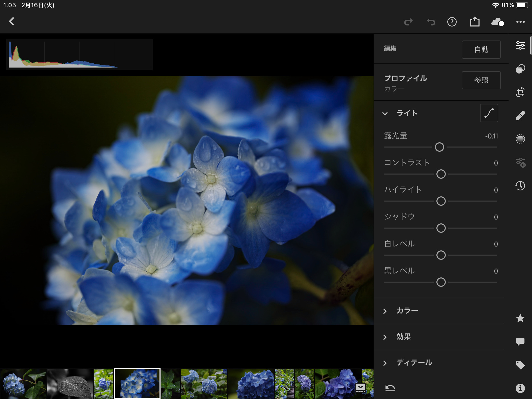Tap the date 2月16日(火)

click(x=38, y=5)
